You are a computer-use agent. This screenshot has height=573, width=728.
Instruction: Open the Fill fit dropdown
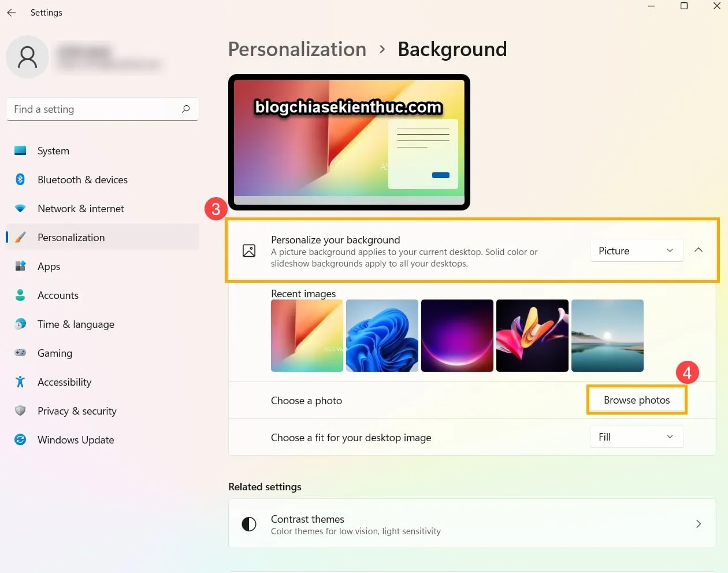636,437
